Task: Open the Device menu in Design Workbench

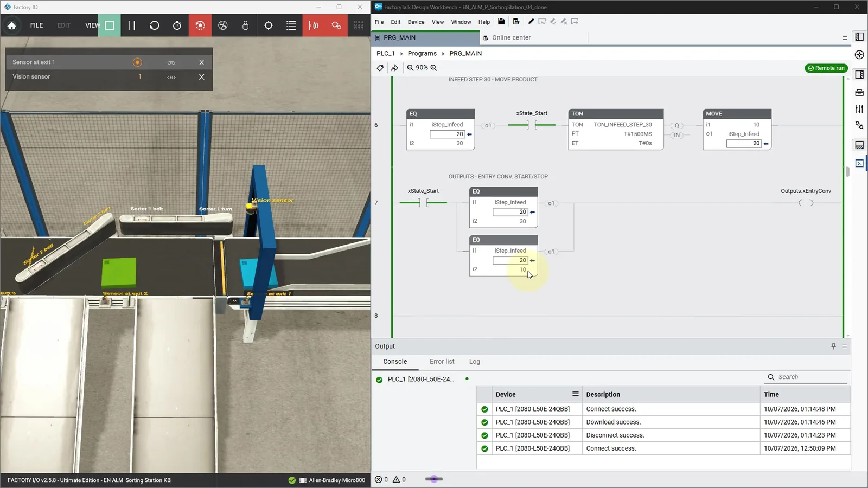Action: coord(416,22)
